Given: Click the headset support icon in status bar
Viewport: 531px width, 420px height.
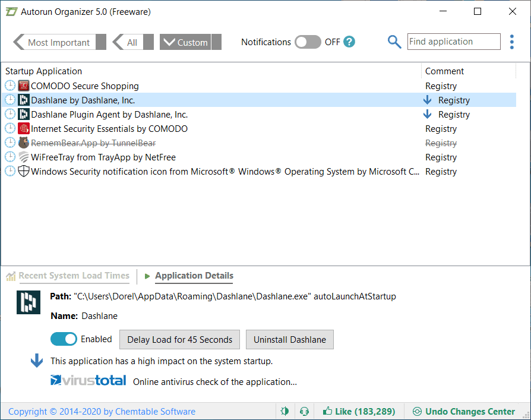Looking at the screenshot, I should pos(305,412).
